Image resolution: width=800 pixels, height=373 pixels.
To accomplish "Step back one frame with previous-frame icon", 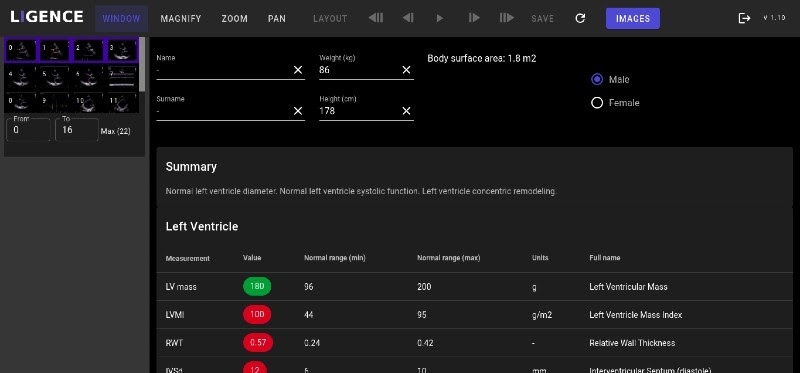I will (408, 18).
